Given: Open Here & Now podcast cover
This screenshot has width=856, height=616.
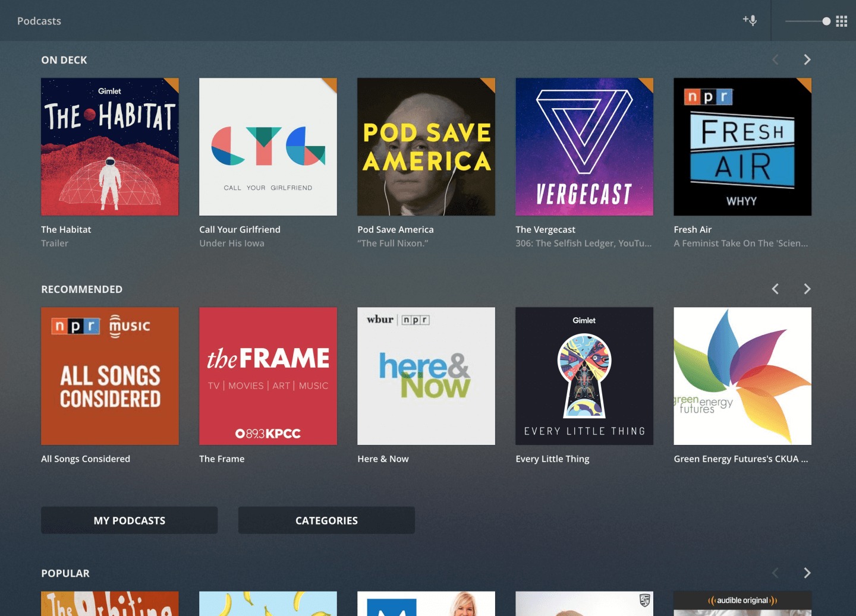Looking at the screenshot, I should [x=426, y=376].
